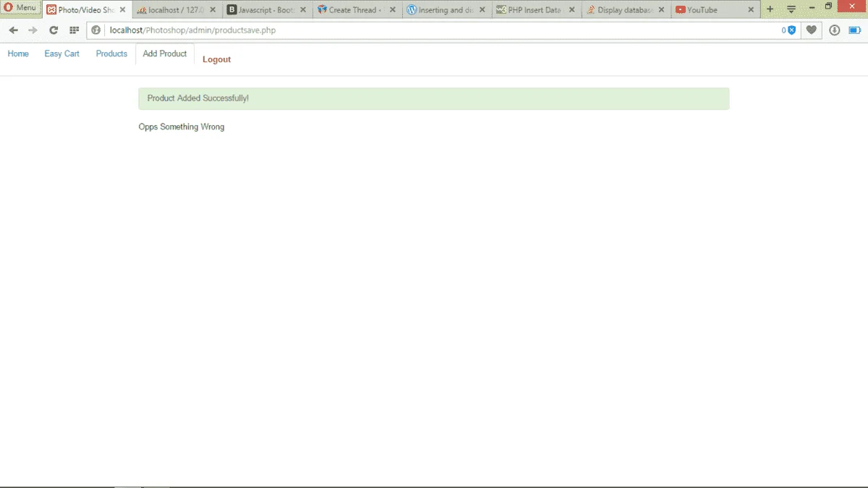Go back with the back arrow
Screen dimensions: 868x488
pos(13,30)
